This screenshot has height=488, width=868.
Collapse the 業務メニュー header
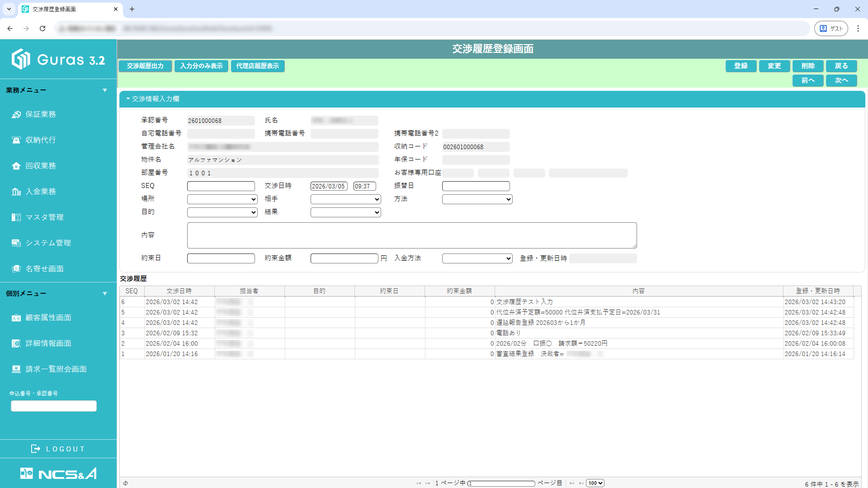click(105, 90)
